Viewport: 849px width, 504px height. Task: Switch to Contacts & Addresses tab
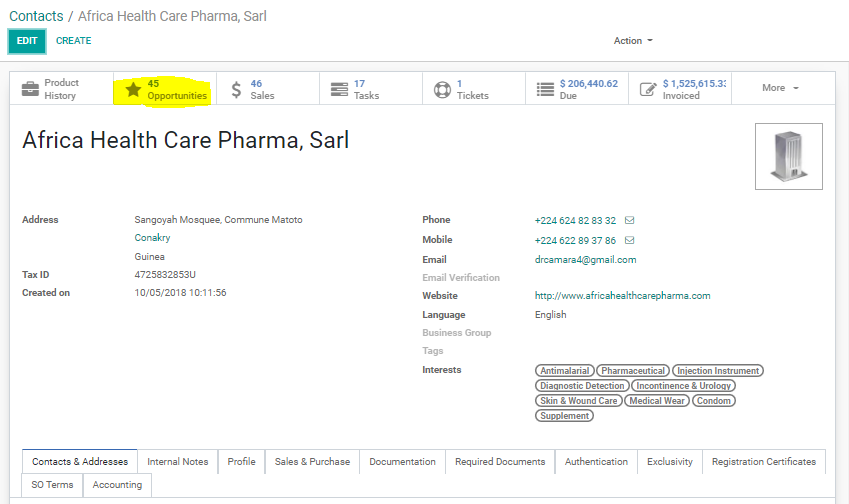[x=80, y=462]
